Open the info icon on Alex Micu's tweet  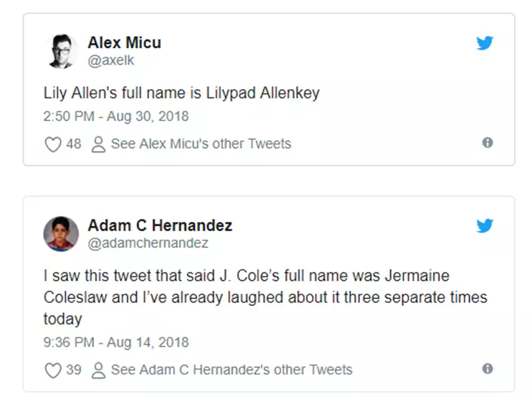point(487,143)
